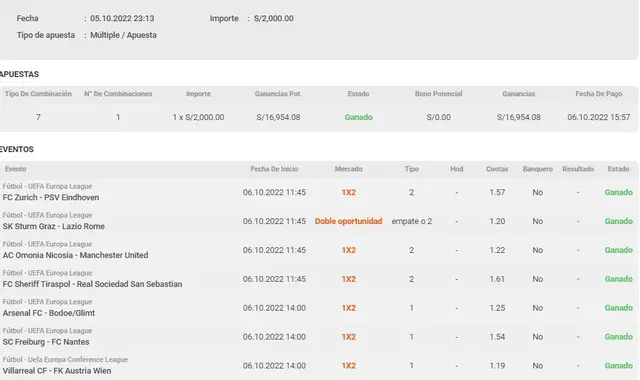
Task: Click the odds value 1.54
Action: pyautogui.click(x=497, y=337)
